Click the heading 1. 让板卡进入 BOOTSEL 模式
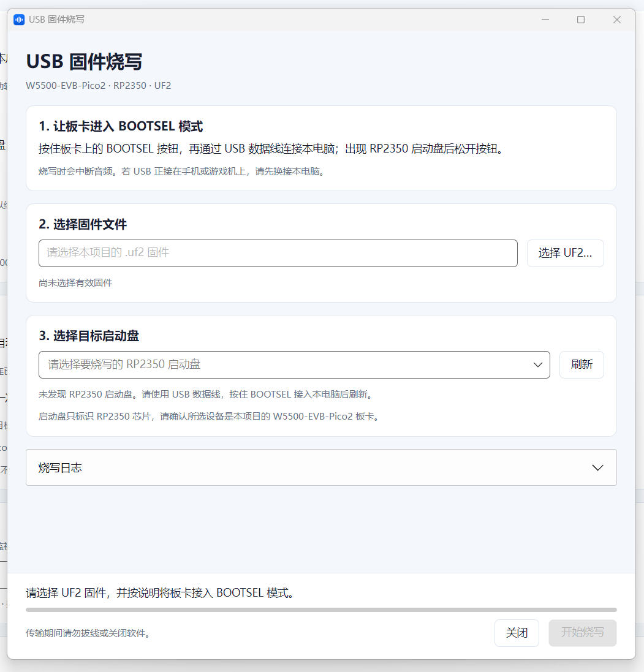This screenshot has width=644, height=672. tap(121, 126)
